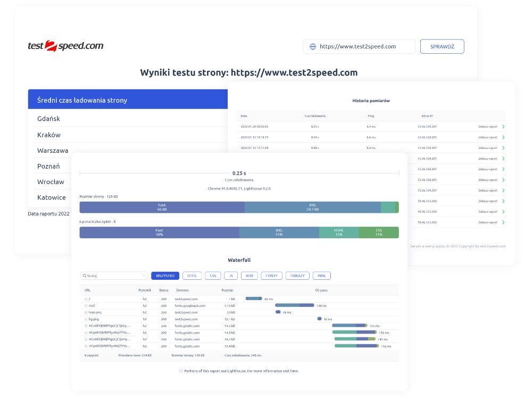Click the Czas ładowania column header

click(315, 116)
